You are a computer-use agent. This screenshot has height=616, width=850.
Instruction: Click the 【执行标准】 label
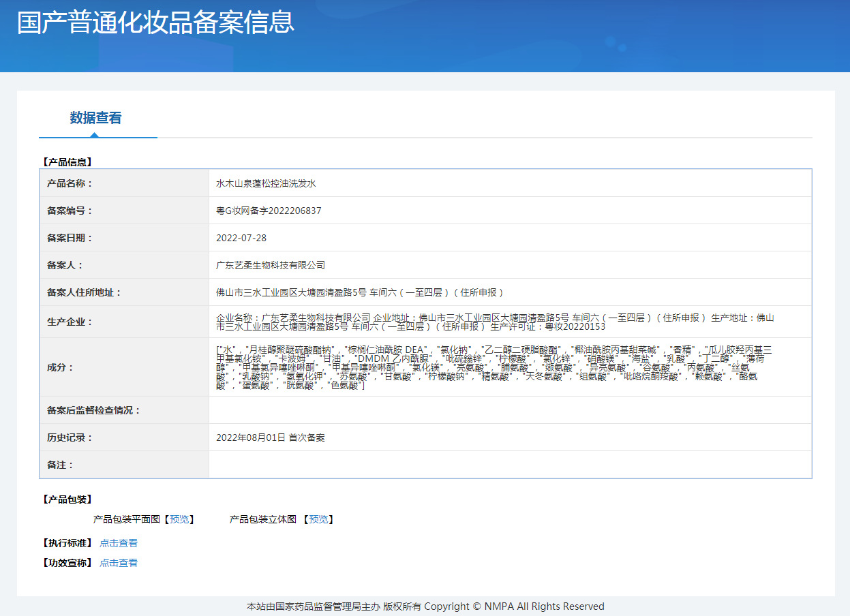point(67,543)
